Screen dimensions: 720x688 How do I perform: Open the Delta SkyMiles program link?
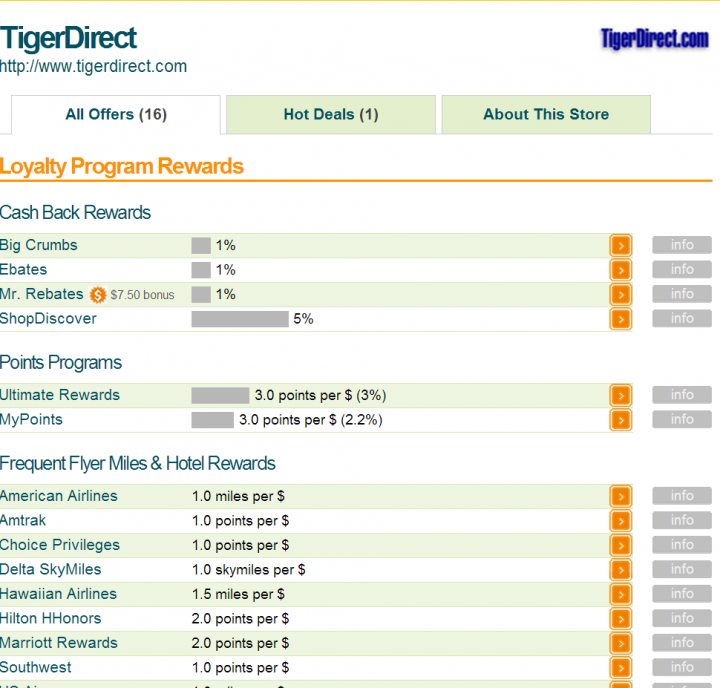(51, 570)
